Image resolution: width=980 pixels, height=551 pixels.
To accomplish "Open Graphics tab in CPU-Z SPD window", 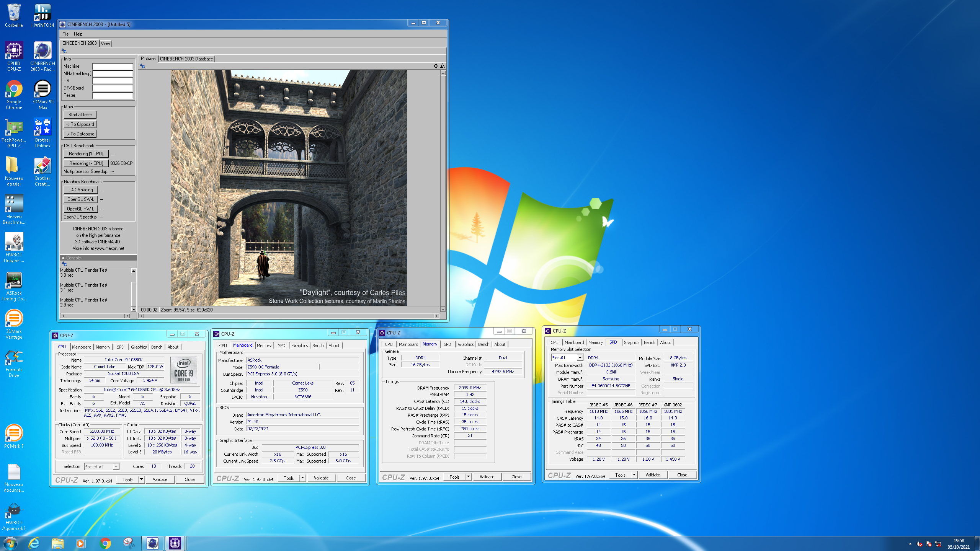I will [x=632, y=342].
